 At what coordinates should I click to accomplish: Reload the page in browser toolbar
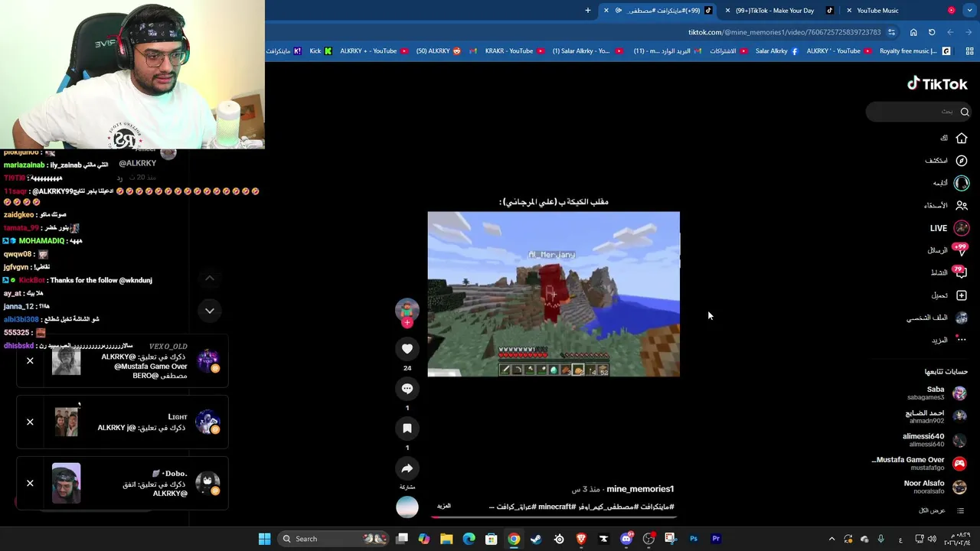click(x=932, y=32)
